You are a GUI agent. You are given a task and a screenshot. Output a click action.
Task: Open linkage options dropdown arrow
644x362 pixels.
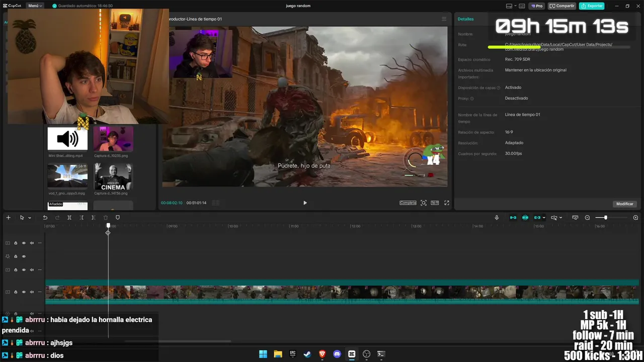[544, 218]
